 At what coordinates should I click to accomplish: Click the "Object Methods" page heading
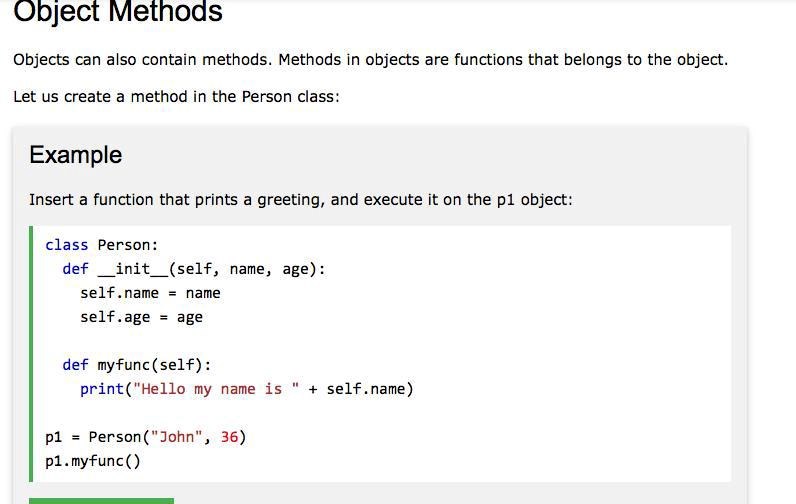coord(118,13)
